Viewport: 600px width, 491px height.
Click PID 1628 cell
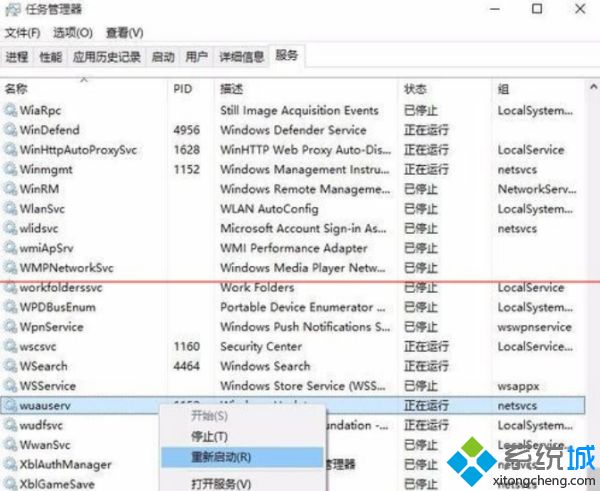pyautogui.click(x=186, y=150)
